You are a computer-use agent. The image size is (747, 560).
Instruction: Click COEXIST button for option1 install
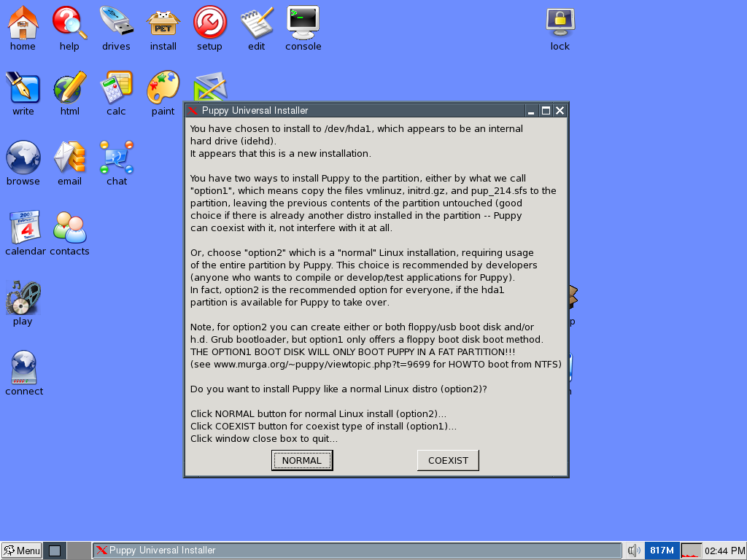(448, 461)
